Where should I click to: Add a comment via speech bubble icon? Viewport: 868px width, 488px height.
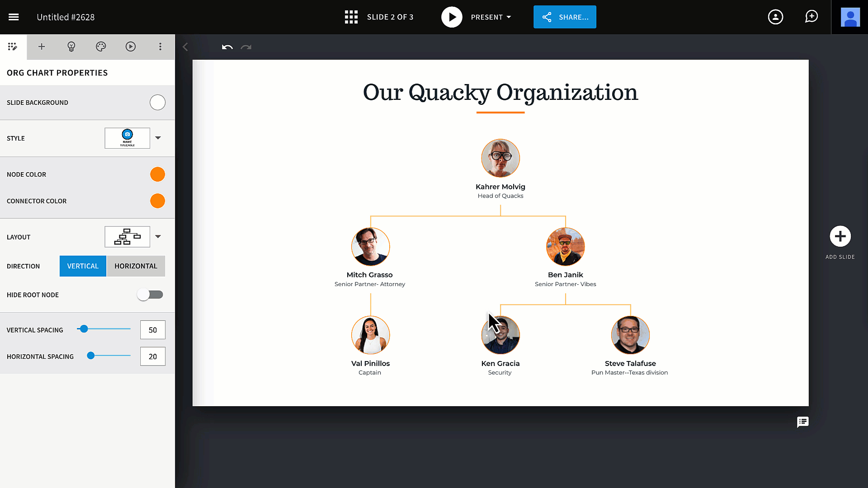pos(811,17)
